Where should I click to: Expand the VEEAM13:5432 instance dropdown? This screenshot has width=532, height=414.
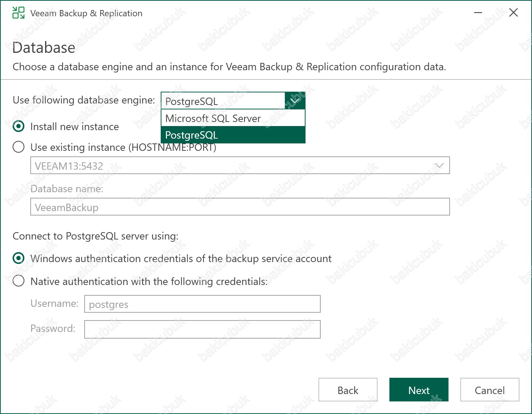[439, 166]
